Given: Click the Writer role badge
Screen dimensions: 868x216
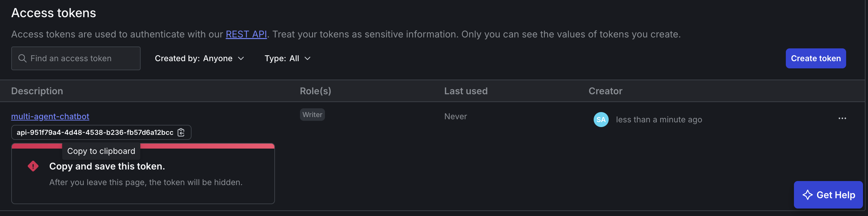Looking at the screenshot, I should pyautogui.click(x=312, y=115).
